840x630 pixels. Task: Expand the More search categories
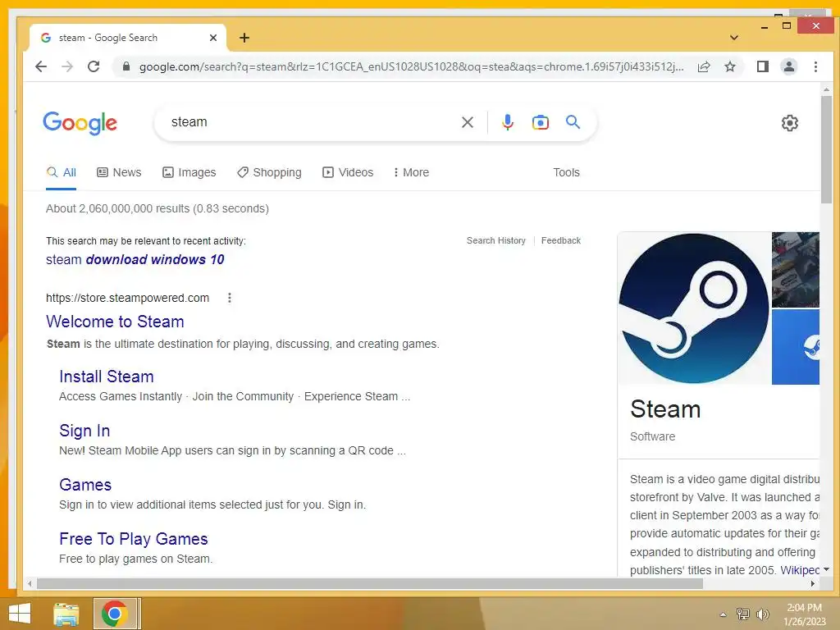pos(411,172)
